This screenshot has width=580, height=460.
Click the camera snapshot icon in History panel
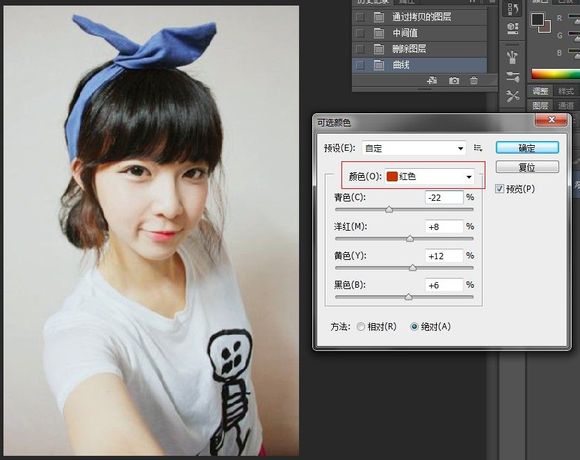coord(454,80)
